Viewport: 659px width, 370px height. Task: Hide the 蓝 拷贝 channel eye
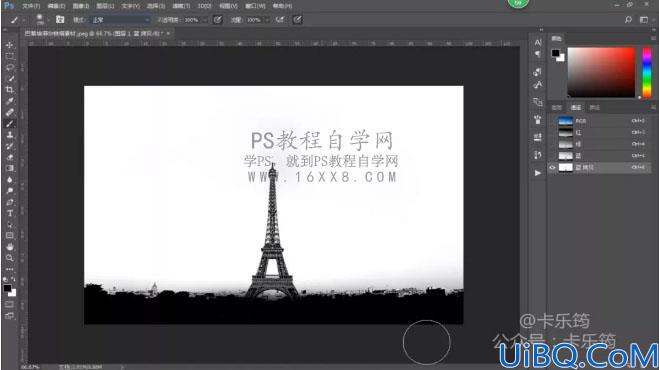[x=552, y=167]
